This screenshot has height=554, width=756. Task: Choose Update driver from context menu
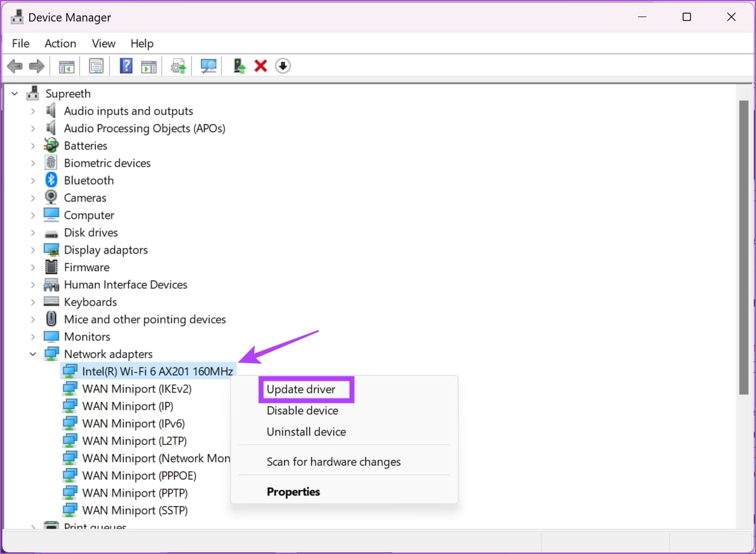pyautogui.click(x=301, y=389)
